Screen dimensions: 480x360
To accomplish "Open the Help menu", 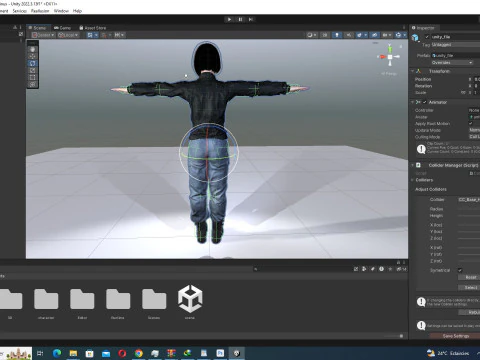I will [x=77, y=11].
